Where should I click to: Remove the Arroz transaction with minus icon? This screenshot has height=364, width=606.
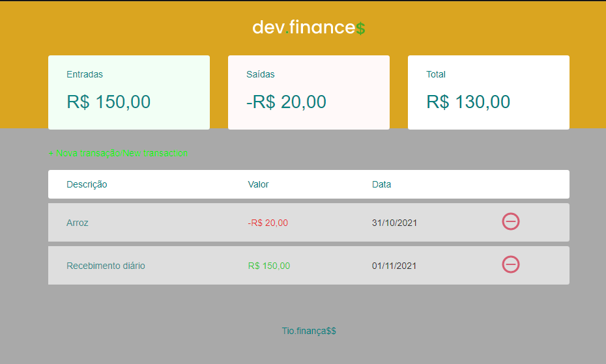click(511, 221)
